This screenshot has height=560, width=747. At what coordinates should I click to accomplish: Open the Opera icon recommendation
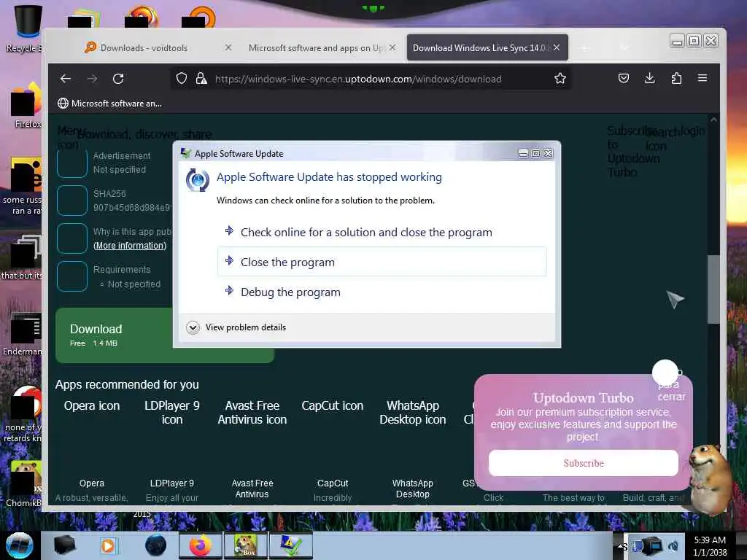(92, 405)
